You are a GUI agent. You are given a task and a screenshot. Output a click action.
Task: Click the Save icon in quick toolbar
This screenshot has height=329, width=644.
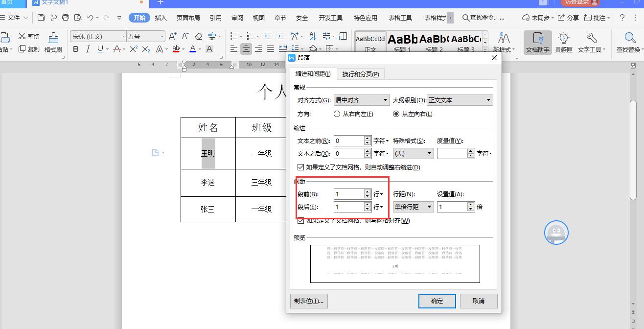41,18
